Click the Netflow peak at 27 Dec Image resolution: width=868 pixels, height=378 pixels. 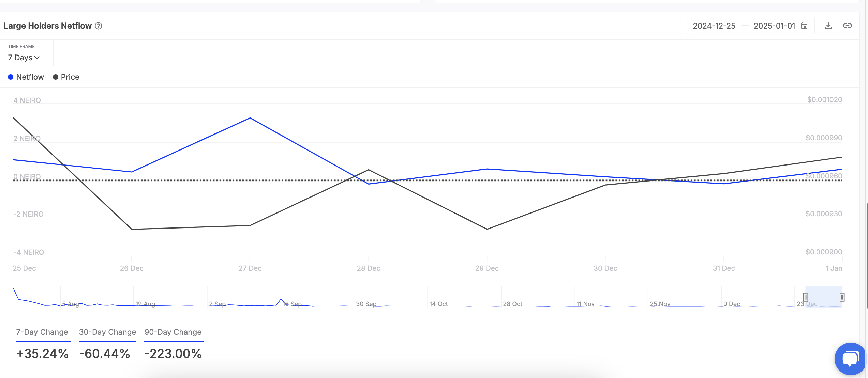pyautogui.click(x=250, y=118)
